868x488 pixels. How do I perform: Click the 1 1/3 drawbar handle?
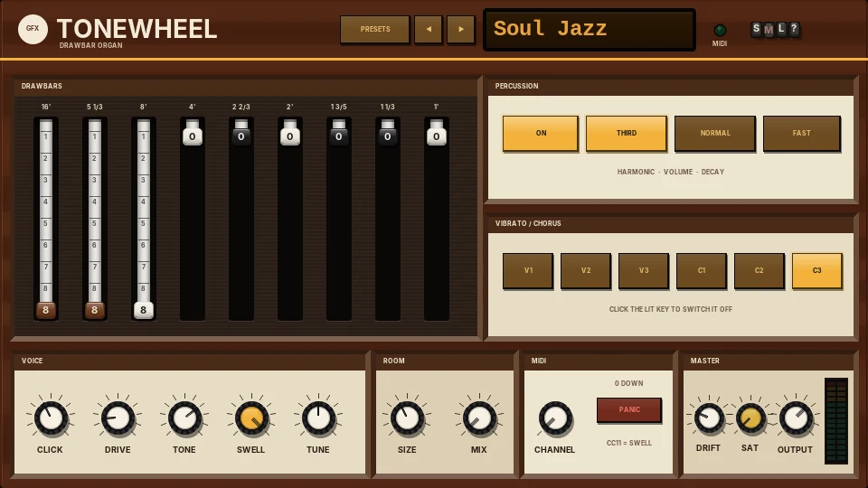[388, 136]
